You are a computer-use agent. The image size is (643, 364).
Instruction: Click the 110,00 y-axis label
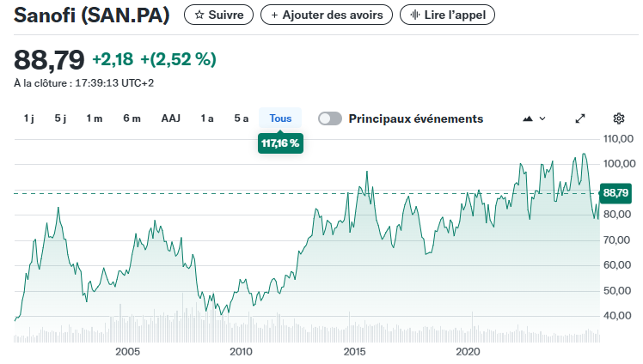[x=618, y=139]
